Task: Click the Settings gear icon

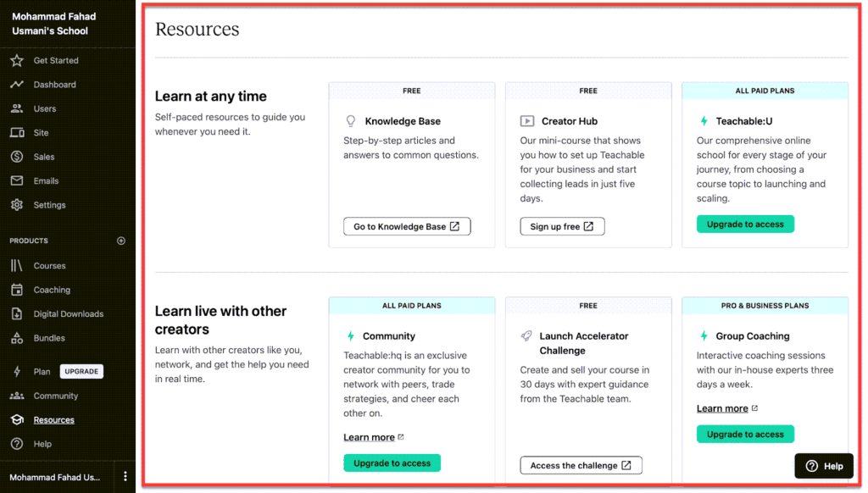Action: (17, 205)
